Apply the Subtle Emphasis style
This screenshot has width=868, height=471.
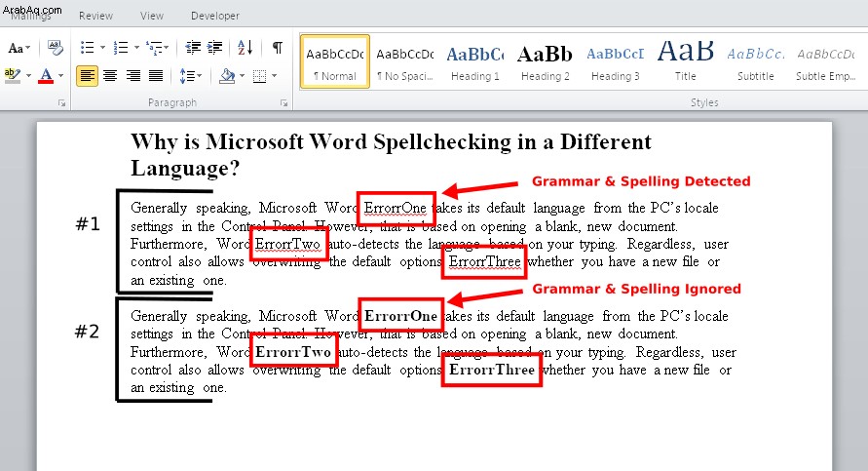[x=825, y=62]
